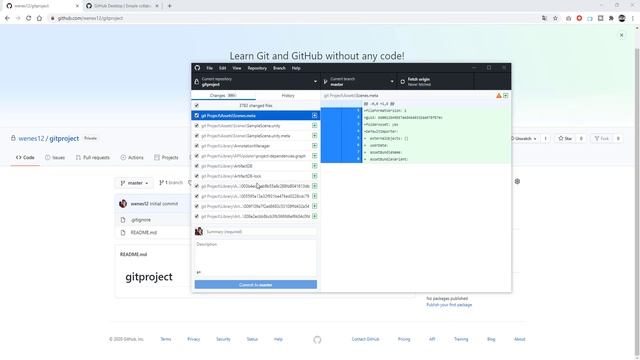
Task: Click the user avatar beside Summary field
Action: point(199,231)
